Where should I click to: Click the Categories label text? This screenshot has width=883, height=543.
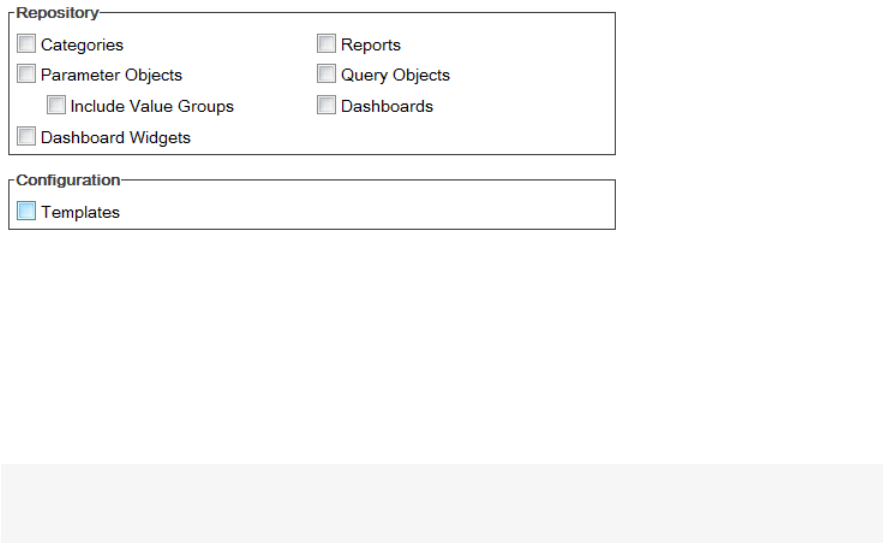click(82, 45)
